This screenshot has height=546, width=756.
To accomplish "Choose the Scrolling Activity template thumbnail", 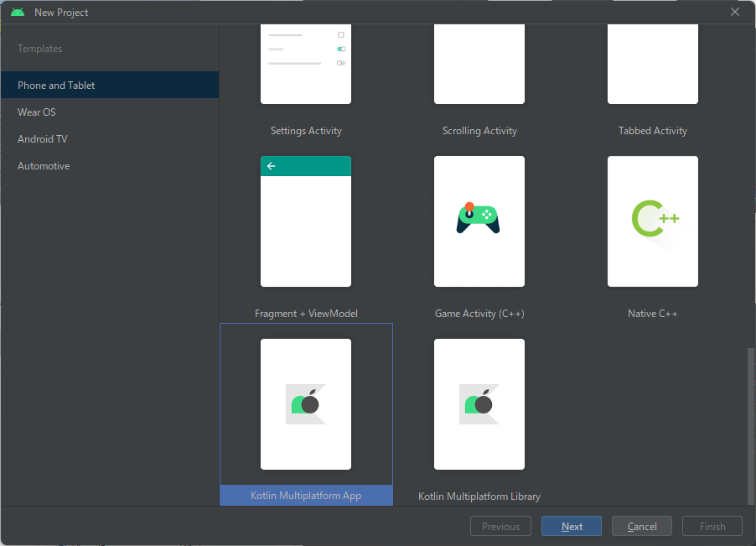I will (479, 64).
